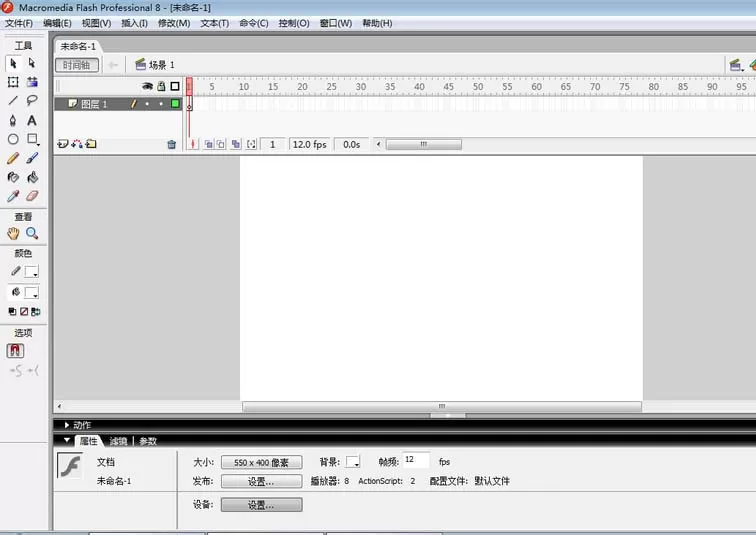Click the Swap Colors icon
This screenshot has height=535, width=756.
[36, 311]
